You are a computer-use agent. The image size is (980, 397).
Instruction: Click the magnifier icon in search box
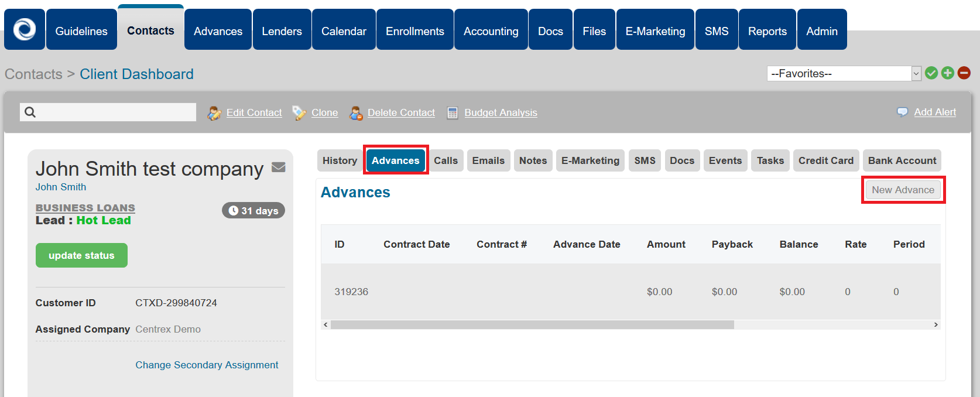pos(30,112)
